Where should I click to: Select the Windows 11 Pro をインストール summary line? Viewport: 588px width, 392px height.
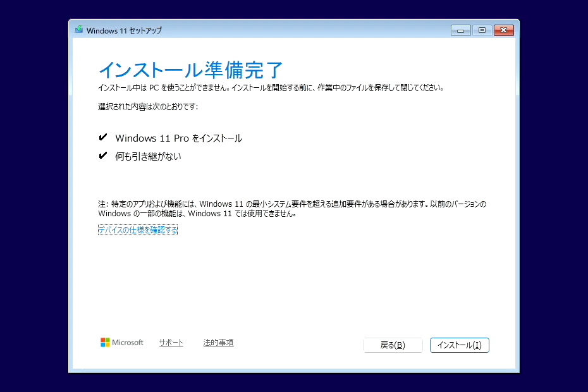[179, 138]
